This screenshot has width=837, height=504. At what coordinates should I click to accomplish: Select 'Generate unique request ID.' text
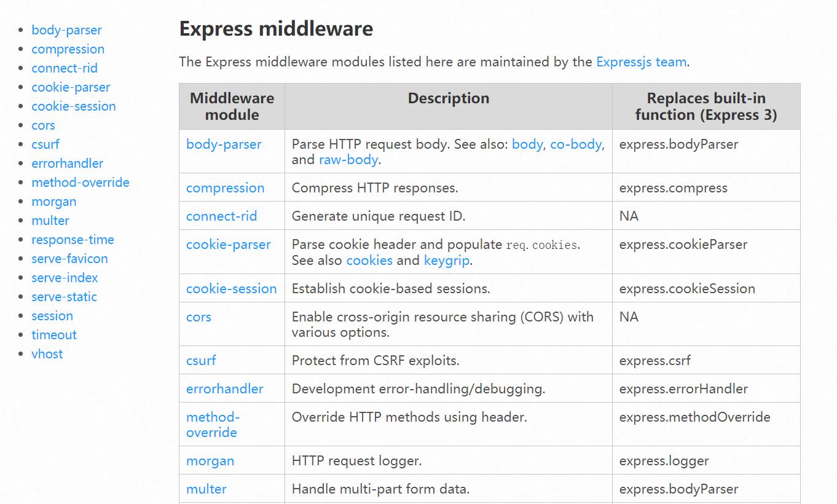pyautogui.click(x=379, y=216)
